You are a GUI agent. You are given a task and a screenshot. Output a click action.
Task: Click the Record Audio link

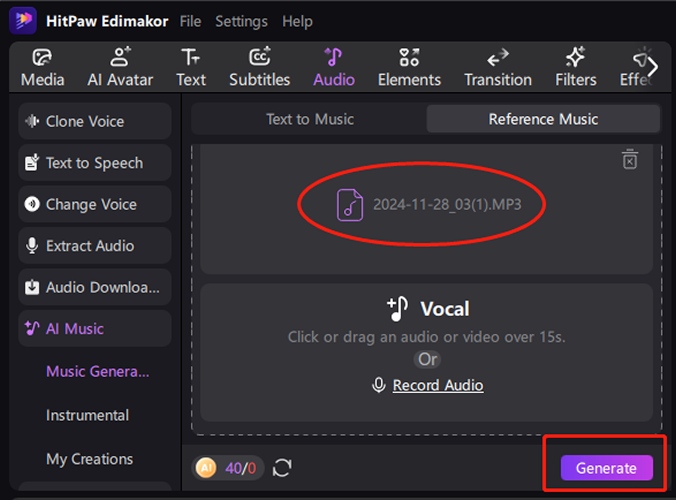pos(438,385)
